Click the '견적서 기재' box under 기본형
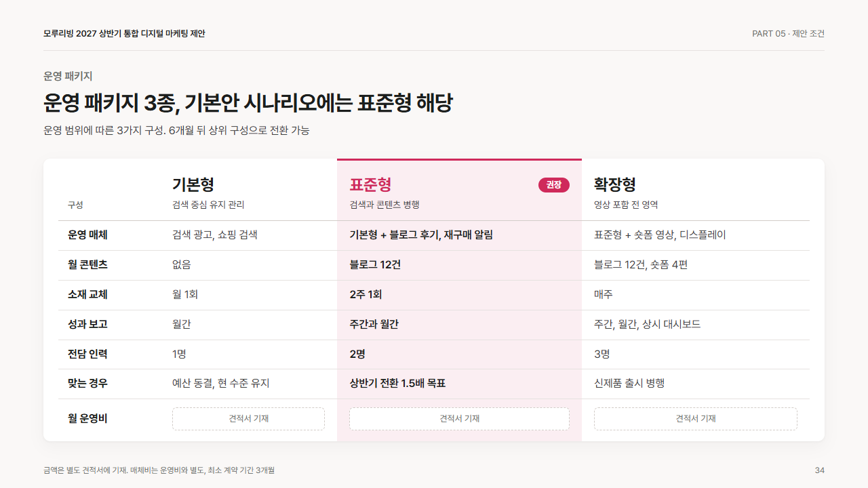 pos(248,419)
